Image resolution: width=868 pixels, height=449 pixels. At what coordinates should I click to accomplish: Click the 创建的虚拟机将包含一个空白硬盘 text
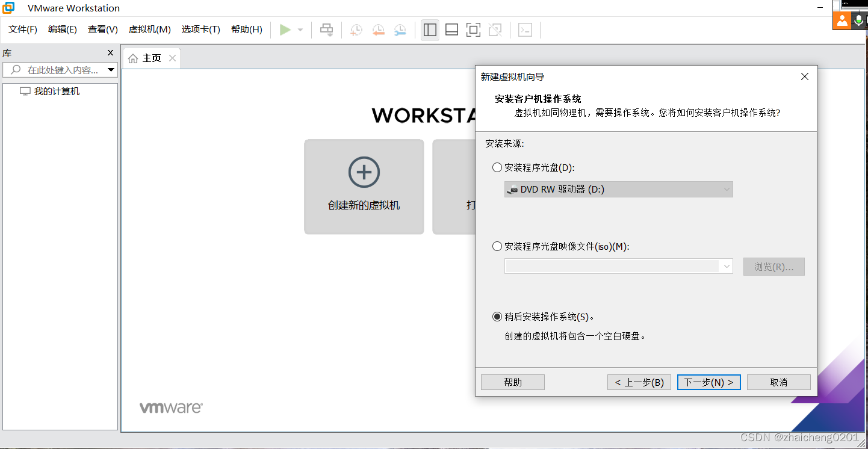(x=575, y=336)
